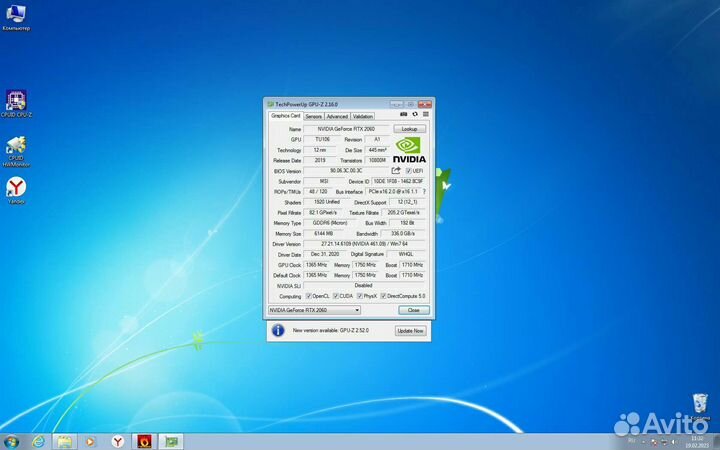Viewport: 720px width, 450px height.
Task: Click the Memory Type value GDDR6 (Micron)
Action: tap(330, 223)
